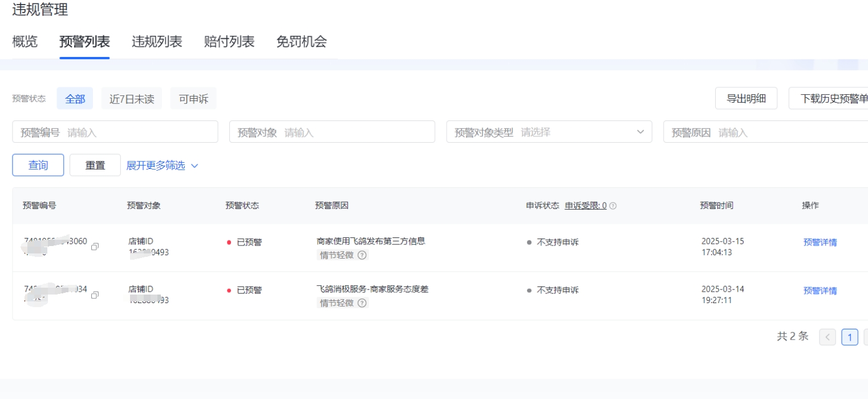Image resolution: width=868 pixels, height=399 pixels.
Task: Click help icon beside first 情节轻微 tag
Action: click(x=362, y=255)
